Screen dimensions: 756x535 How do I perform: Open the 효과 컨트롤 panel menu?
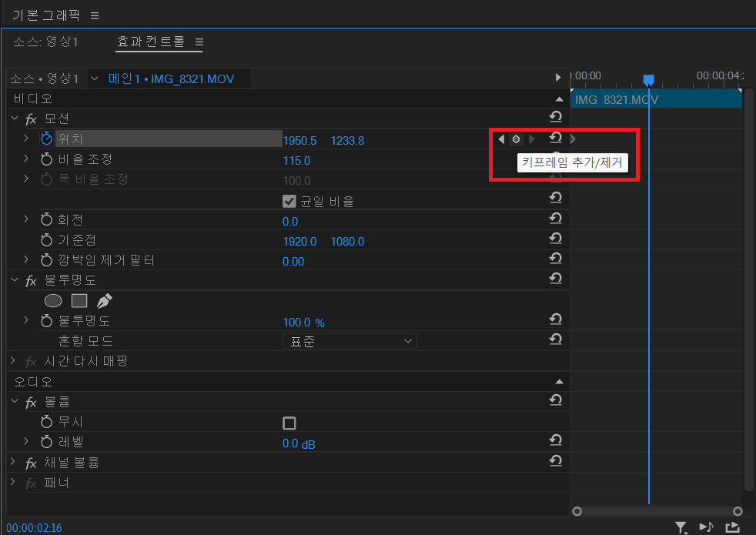click(199, 42)
